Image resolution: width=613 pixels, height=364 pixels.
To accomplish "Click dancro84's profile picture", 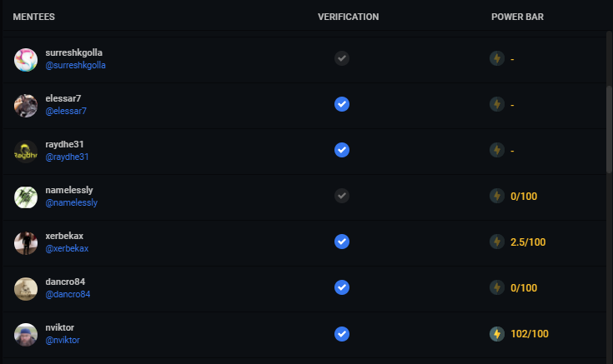I will click(26, 289).
